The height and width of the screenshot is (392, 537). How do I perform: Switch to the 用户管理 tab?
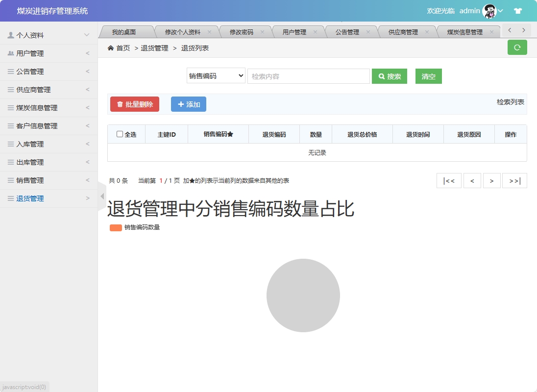click(x=294, y=30)
